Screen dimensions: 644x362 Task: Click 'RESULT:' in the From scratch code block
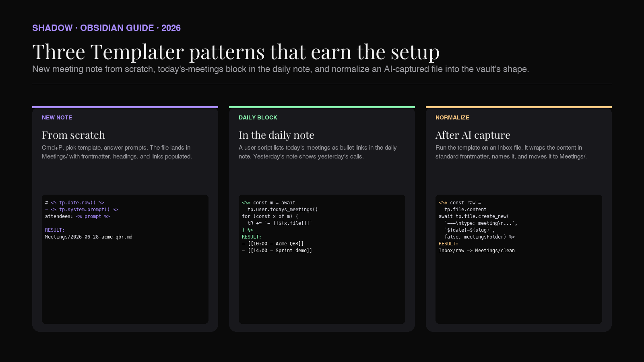(55, 230)
